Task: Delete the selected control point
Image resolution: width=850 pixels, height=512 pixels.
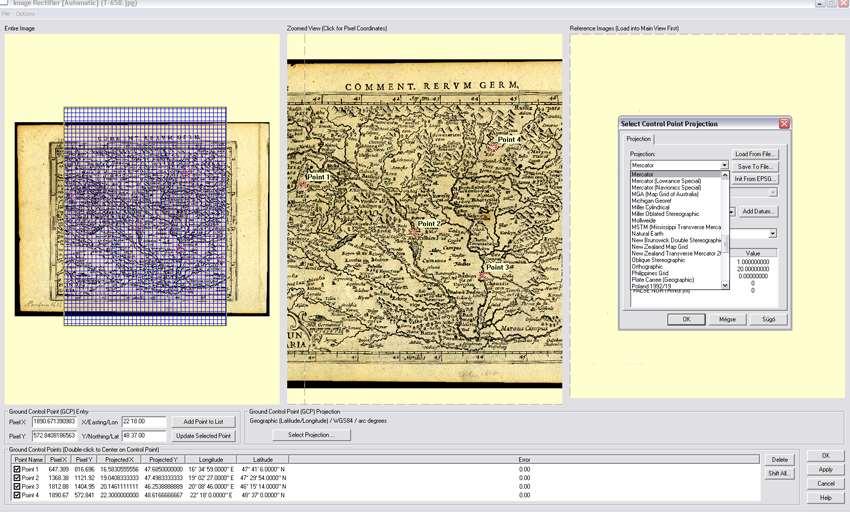Action: tap(780, 459)
